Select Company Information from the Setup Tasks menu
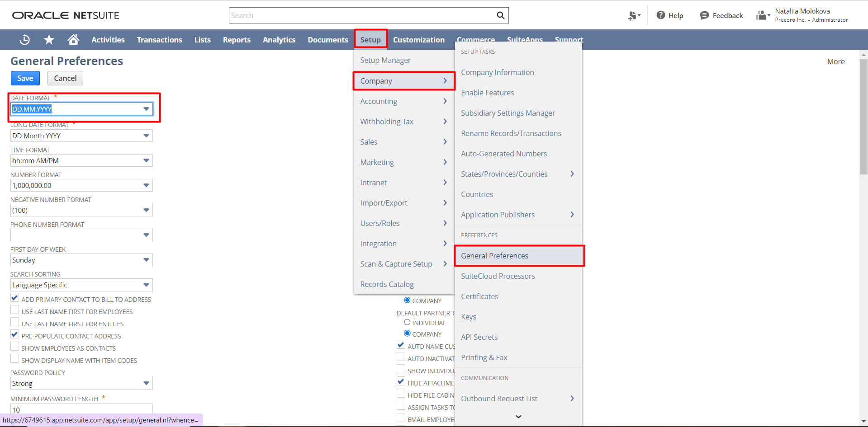Screen dimensions: 868x427 (497, 72)
